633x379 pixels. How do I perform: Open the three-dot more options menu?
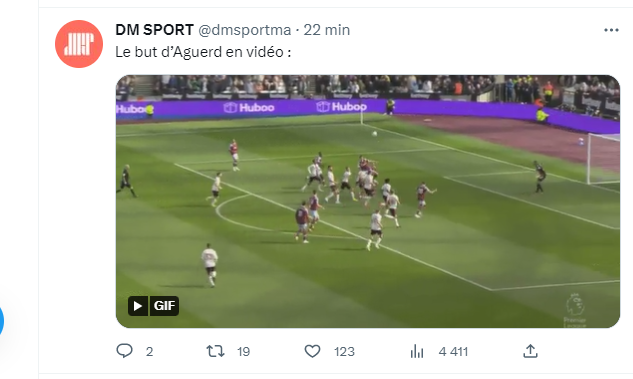click(611, 30)
